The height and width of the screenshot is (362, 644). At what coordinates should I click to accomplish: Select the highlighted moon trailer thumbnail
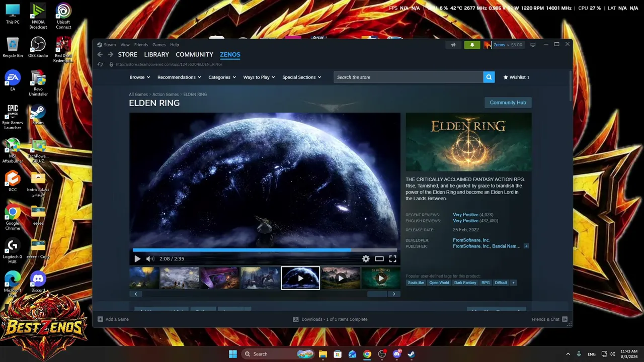300,278
